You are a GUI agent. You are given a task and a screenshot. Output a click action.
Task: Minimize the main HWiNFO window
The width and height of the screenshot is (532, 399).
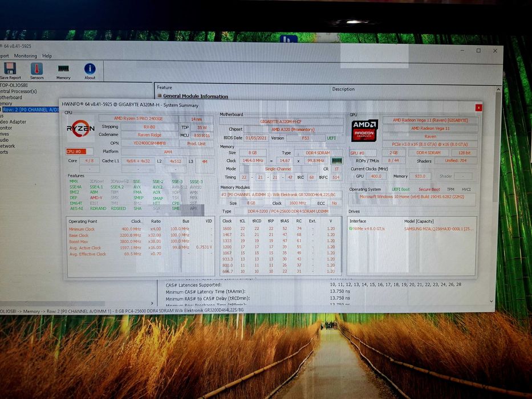[462, 50]
